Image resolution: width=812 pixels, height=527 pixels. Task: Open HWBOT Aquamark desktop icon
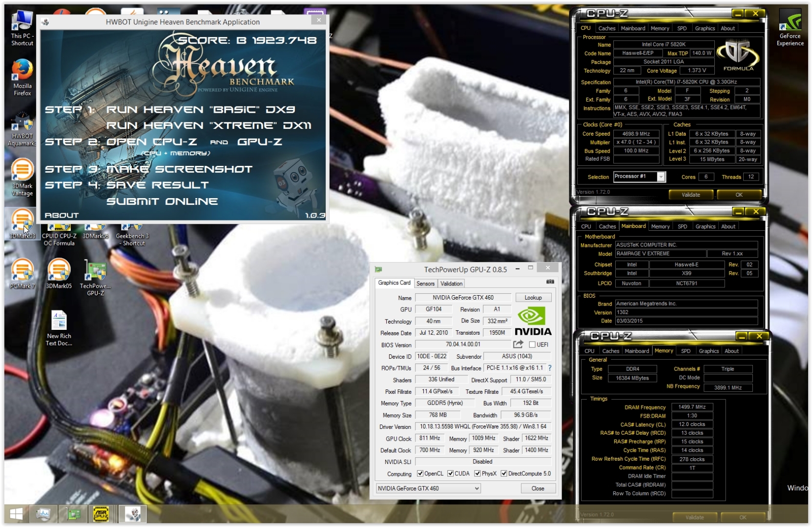tap(22, 128)
